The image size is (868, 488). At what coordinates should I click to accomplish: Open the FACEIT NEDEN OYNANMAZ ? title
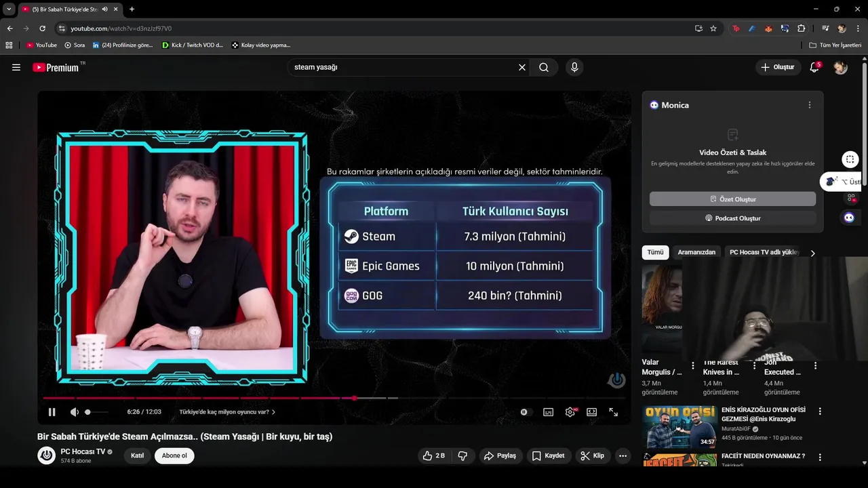tap(763, 456)
